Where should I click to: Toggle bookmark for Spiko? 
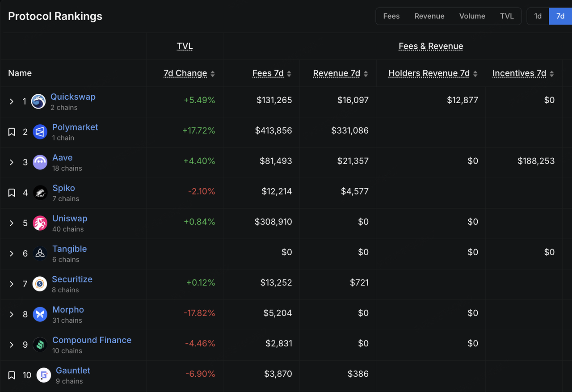[x=12, y=193]
